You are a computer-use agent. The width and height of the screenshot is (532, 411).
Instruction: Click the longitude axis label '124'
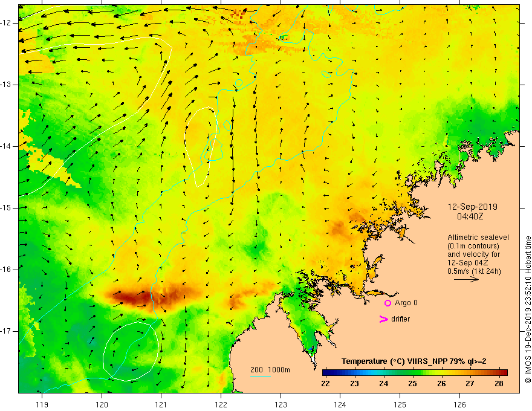click(x=340, y=404)
